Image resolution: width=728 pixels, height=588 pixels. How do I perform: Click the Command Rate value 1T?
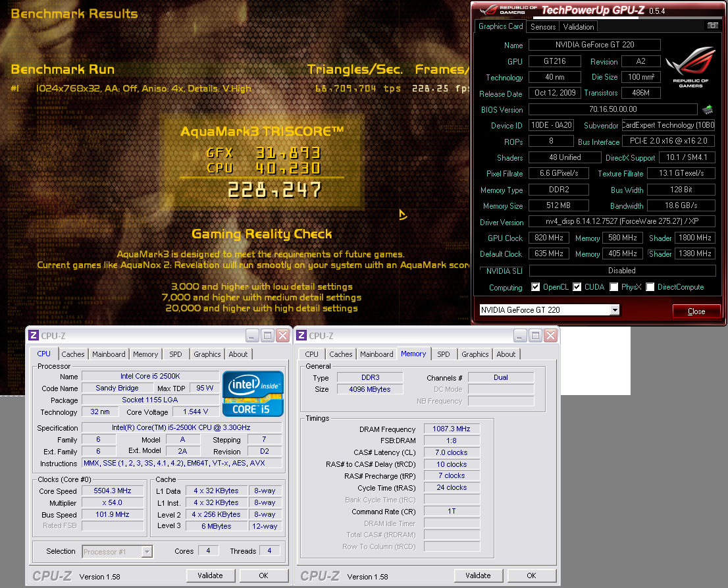coord(452,511)
